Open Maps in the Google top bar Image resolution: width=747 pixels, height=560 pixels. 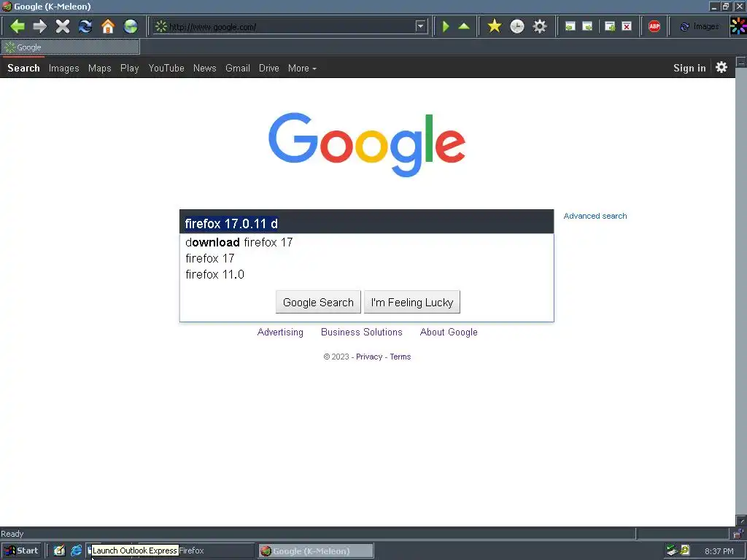(99, 68)
